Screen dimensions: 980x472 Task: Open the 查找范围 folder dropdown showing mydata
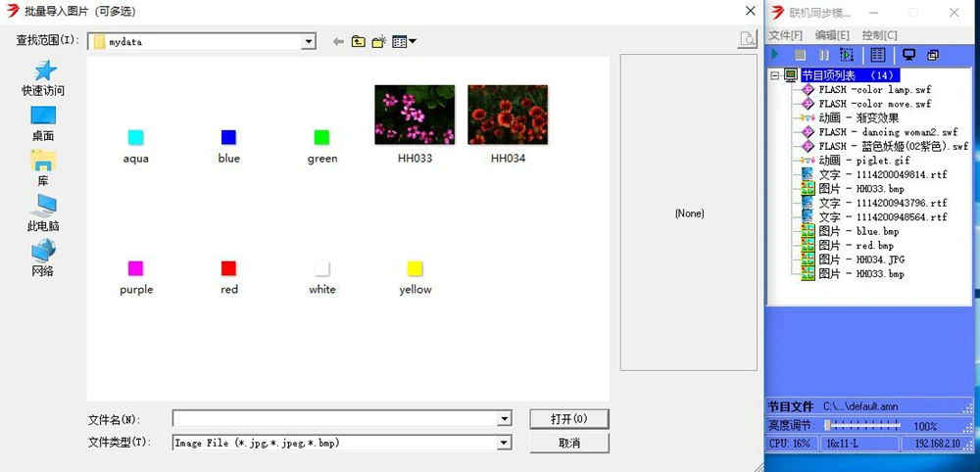202,42
